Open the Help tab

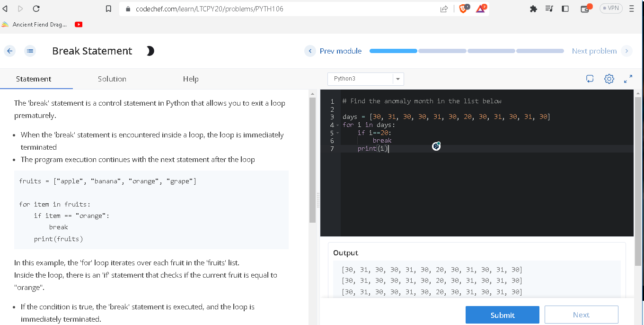pyautogui.click(x=191, y=79)
